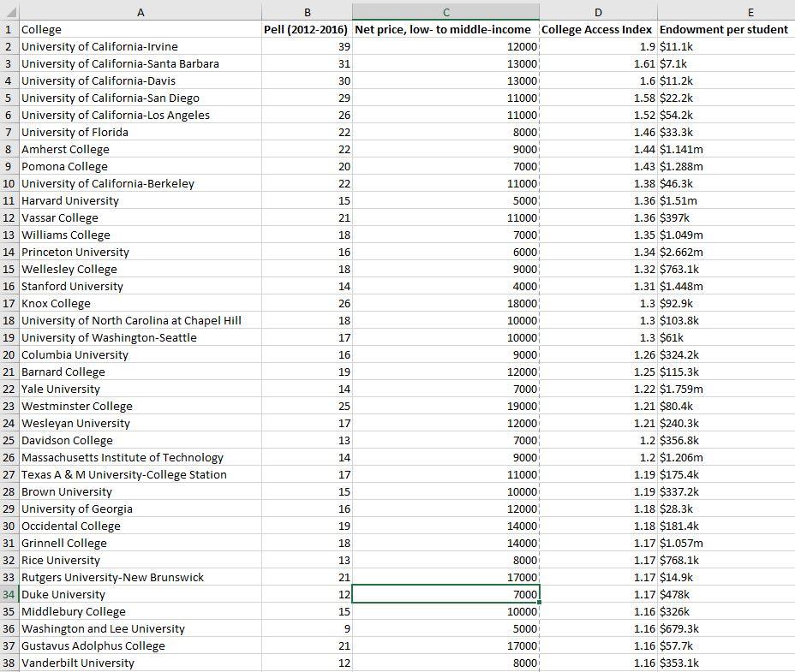Click the College header cell

[140, 29]
